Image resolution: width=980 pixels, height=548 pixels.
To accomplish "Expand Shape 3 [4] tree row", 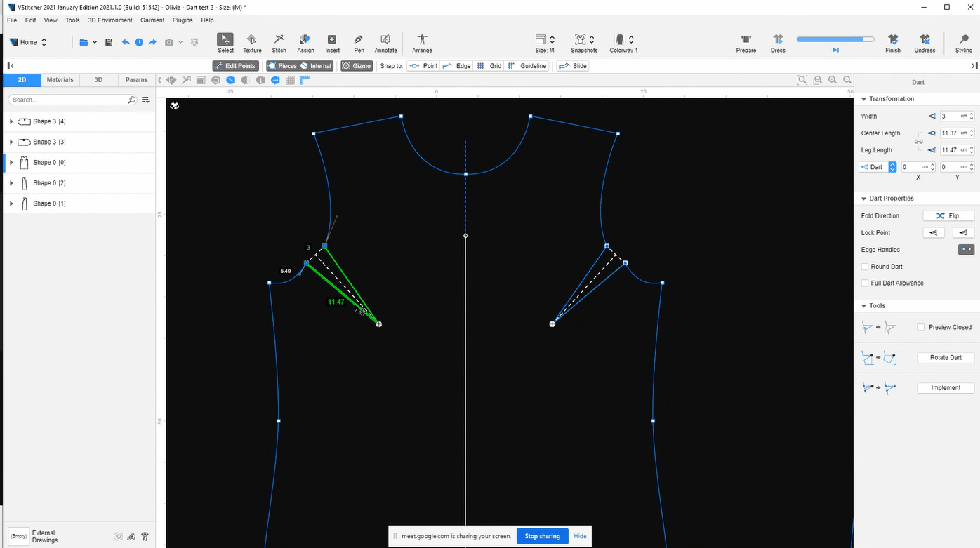I will point(11,121).
